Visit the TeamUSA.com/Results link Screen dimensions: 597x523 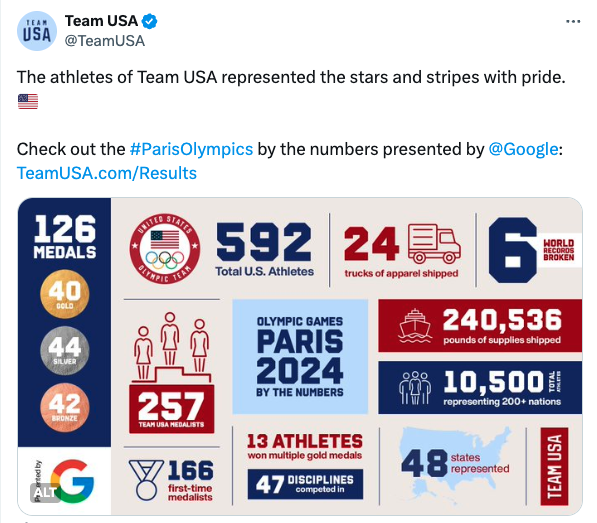click(x=107, y=173)
